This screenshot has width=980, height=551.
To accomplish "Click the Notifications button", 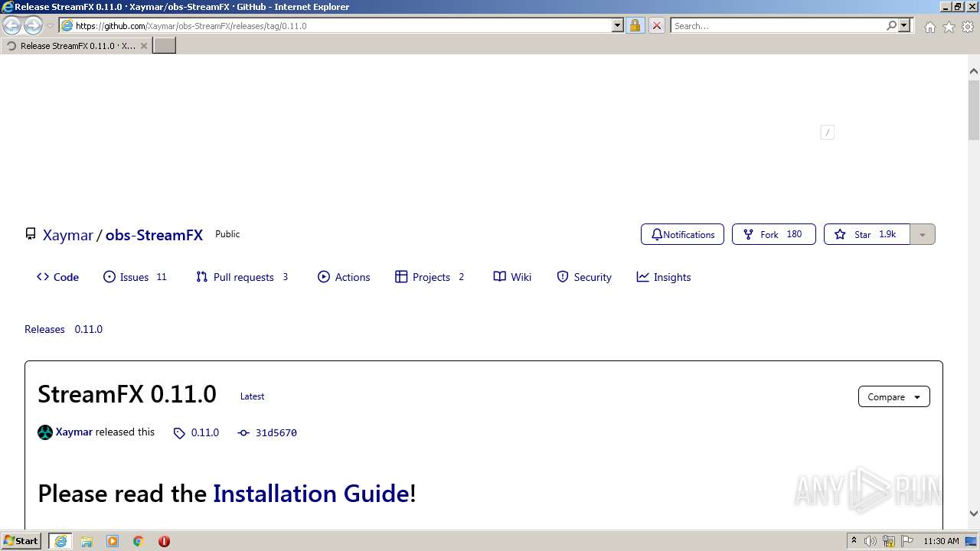I will tap(682, 234).
